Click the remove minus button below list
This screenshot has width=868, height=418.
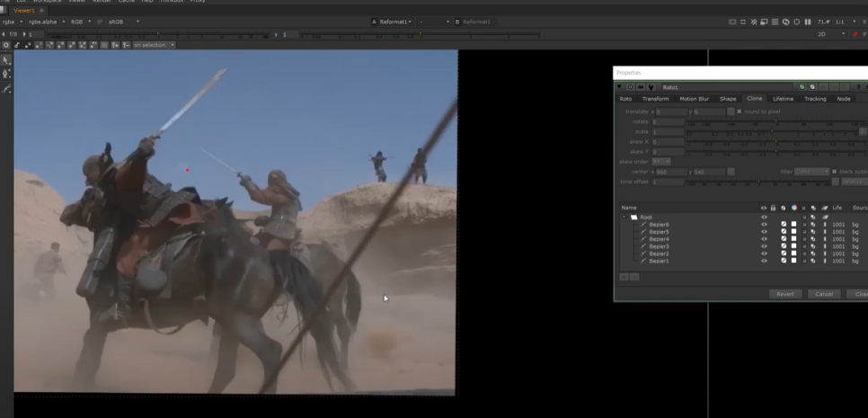pyautogui.click(x=634, y=276)
